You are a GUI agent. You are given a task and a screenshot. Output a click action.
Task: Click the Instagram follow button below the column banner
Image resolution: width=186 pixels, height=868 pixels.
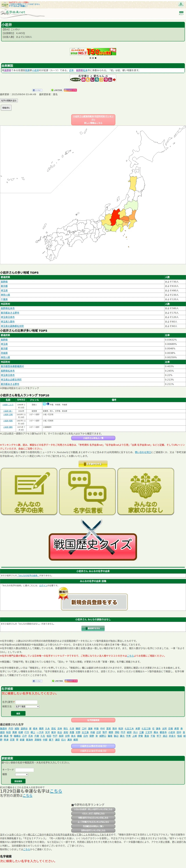coord(71,90)
